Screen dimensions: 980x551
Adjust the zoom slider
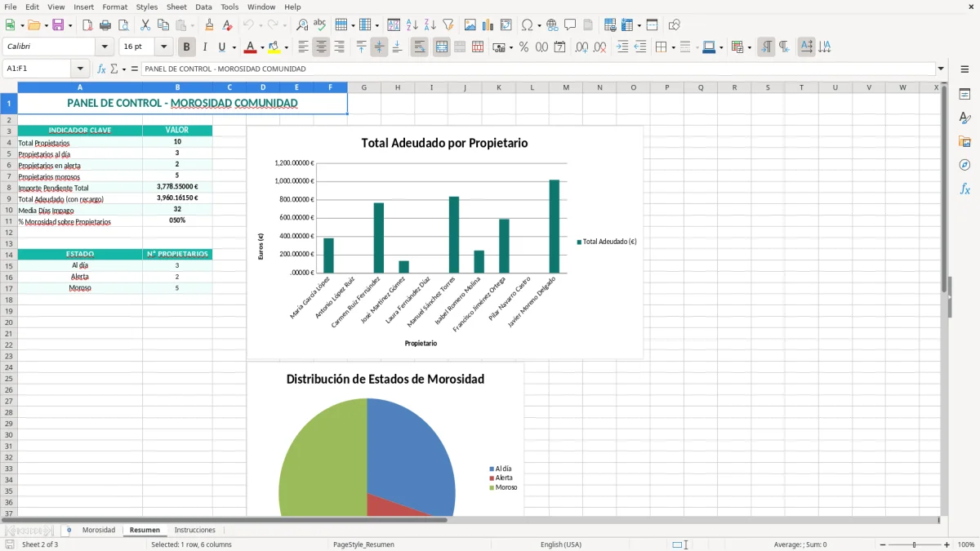tap(914, 544)
